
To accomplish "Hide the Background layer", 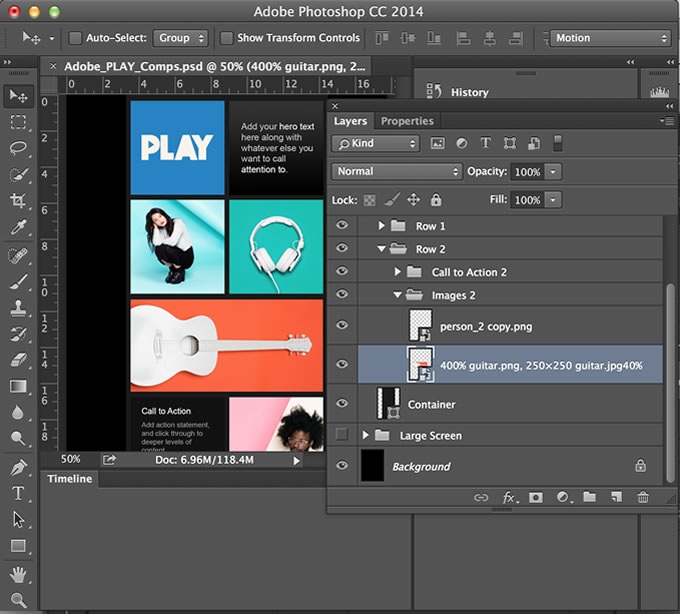I will click(342, 466).
